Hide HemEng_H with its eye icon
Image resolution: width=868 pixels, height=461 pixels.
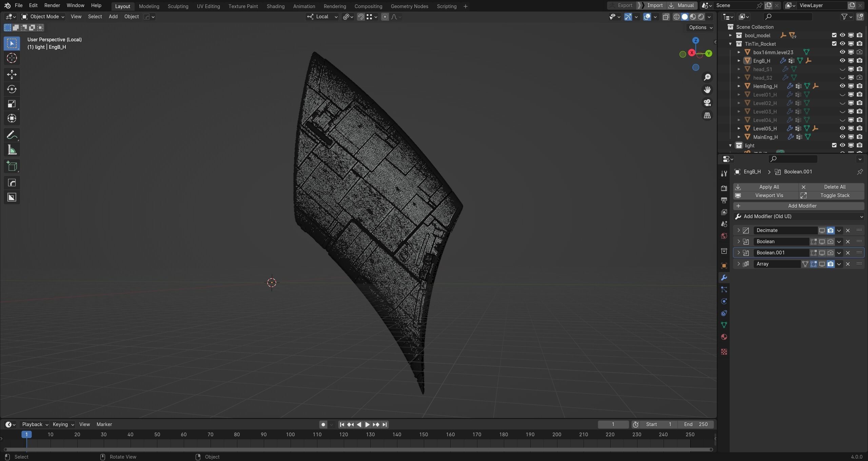click(842, 86)
